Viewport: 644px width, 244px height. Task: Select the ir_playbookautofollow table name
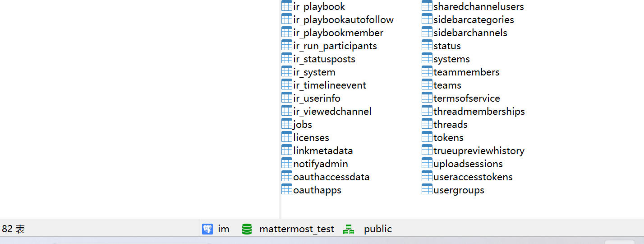343,20
